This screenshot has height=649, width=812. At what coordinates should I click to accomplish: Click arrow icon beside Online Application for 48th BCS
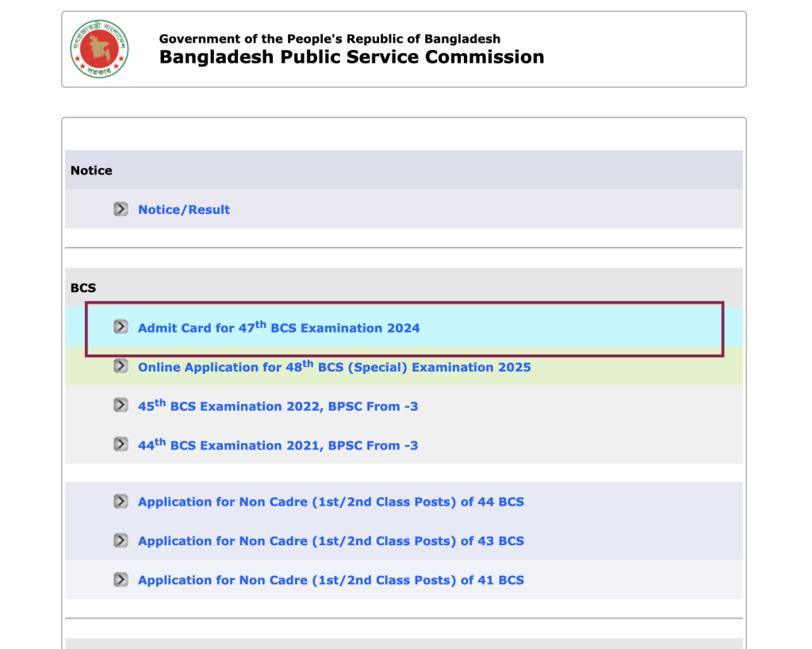[121, 366]
